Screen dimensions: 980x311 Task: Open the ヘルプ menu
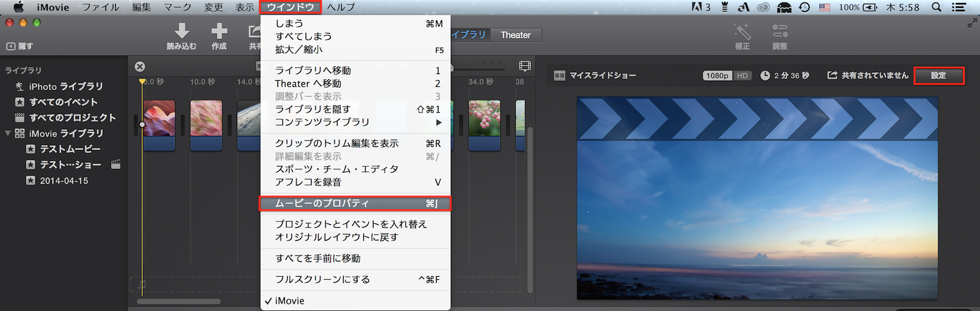click(x=341, y=7)
